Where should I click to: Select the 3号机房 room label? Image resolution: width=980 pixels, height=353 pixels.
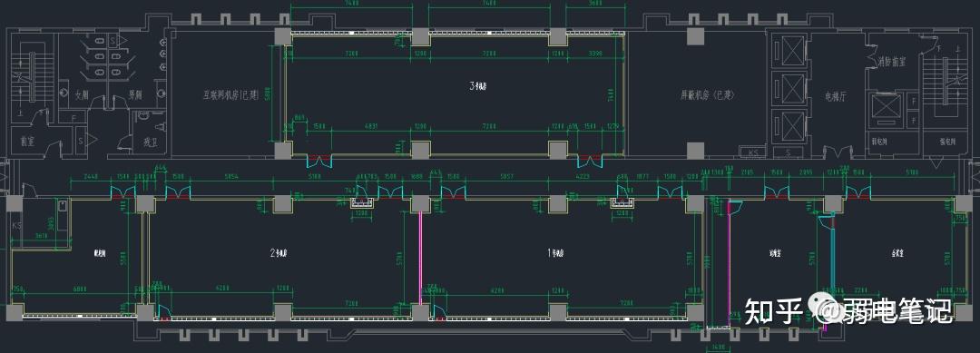pos(477,87)
